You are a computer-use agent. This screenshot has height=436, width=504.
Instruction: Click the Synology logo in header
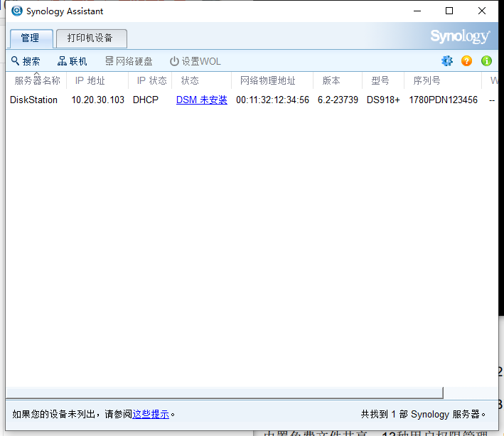click(461, 36)
